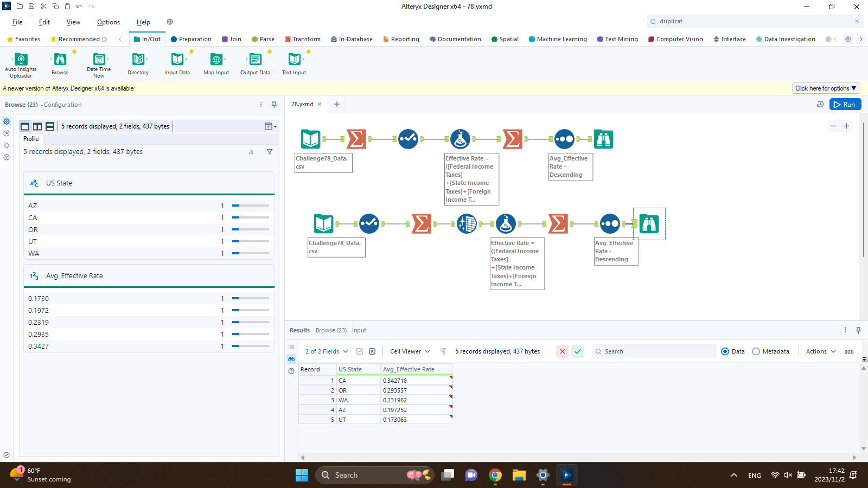Select the Text Input tool icon
The image size is (868, 488).
[x=294, y=60]
